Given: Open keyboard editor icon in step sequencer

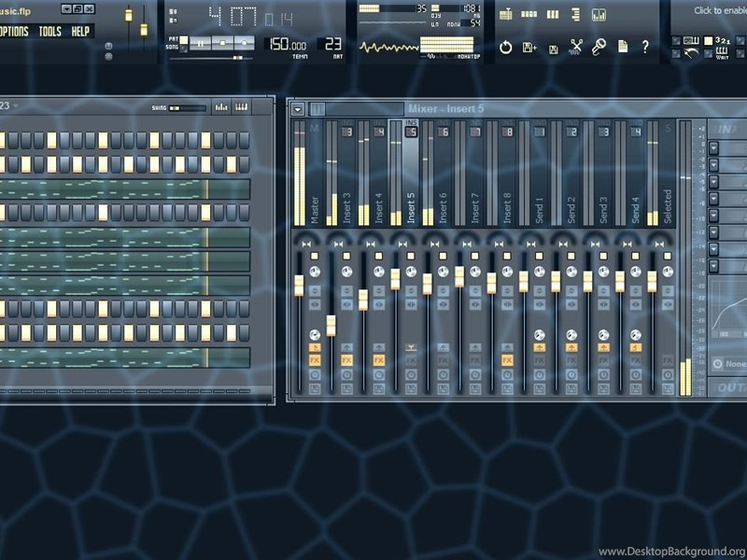Looking at the screenshot, I should [x=242, y=107].
